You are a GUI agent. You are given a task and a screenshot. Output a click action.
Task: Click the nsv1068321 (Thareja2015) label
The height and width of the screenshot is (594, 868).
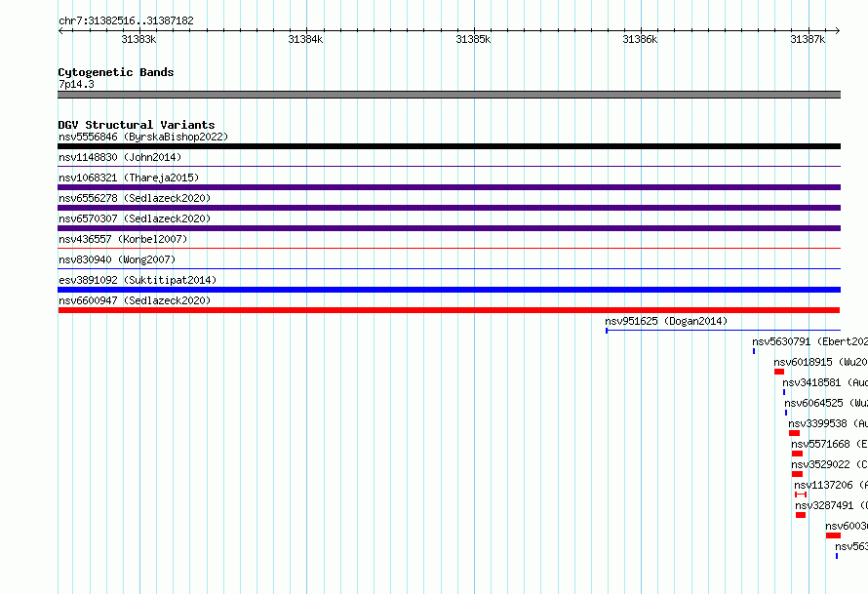tap(129, 178)
